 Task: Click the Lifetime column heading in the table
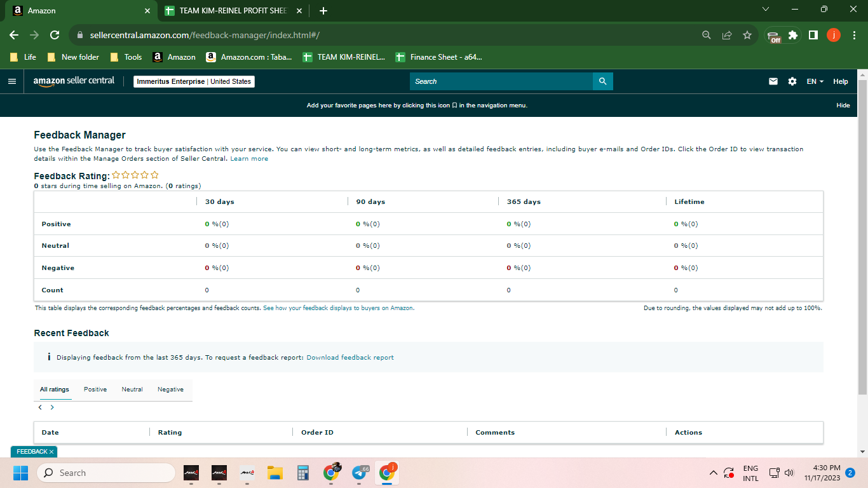[689, 202]
